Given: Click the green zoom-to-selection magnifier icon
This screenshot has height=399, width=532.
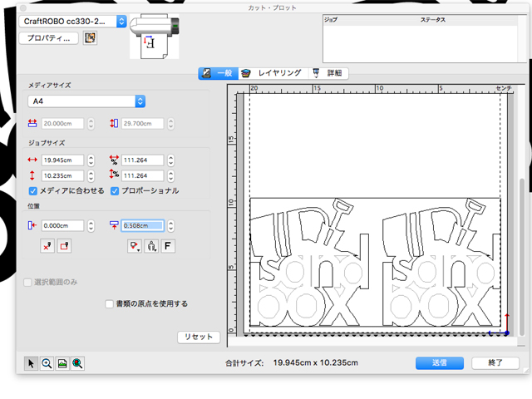Looking at the screenshot, I should (76, 363).
